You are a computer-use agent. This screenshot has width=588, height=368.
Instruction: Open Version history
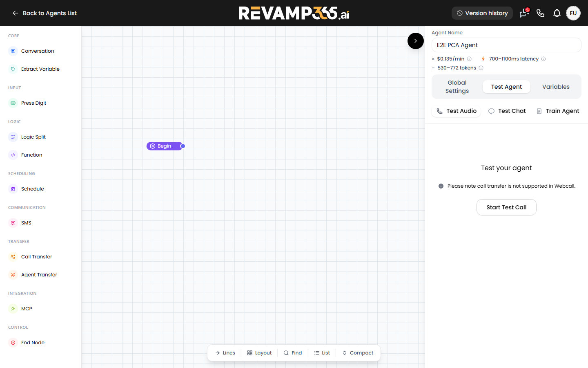(482, 13)
